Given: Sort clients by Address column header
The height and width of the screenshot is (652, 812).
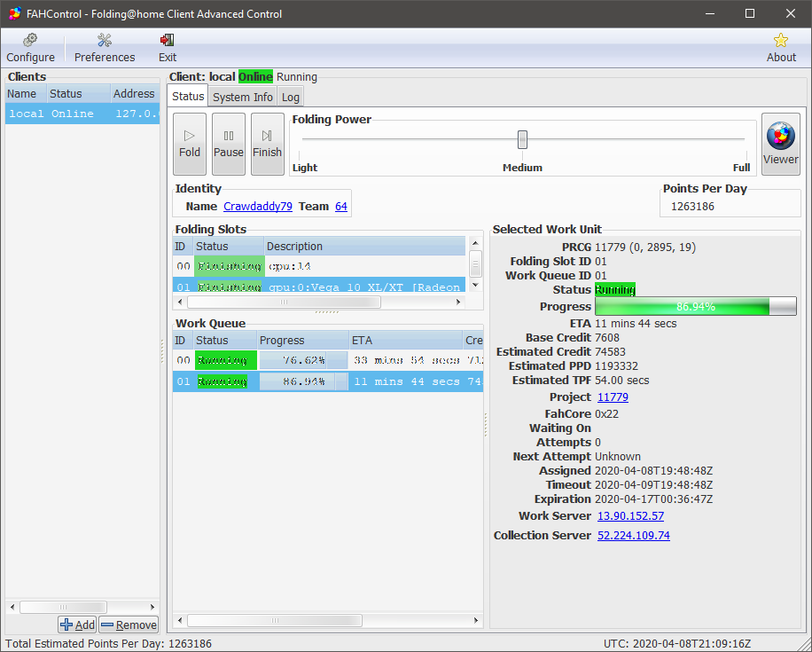Looking at the screenshot, I should pyautogui.click(x=135, y=94).
